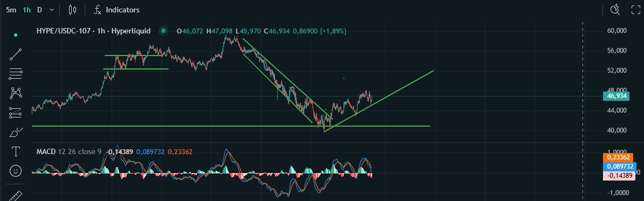Select the Fibonacci retracement tool
This screenshot has width=644, height=201.
[16, 74]
